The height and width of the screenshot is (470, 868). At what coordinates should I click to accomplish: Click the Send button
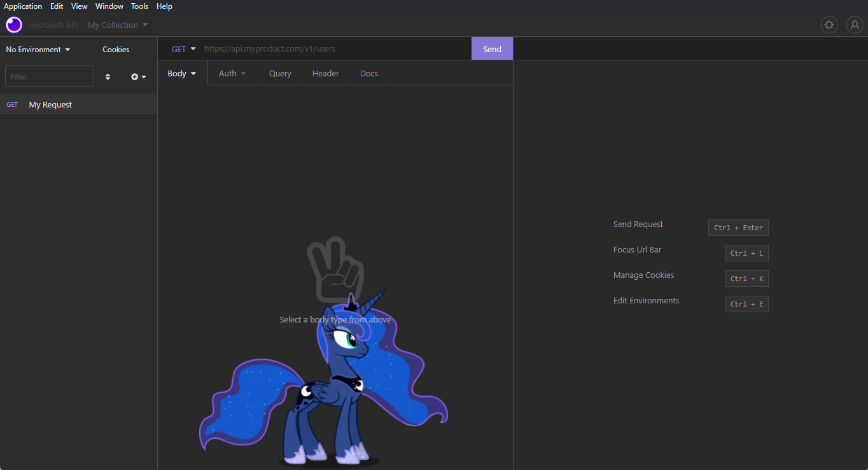[x=492, y=49]
